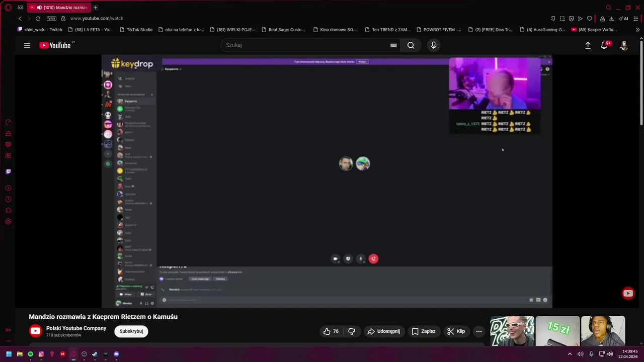This screenshot has width=644, height=362.
Task: Pin the page with the pinboard icon
Action: (x=553, y=19)
